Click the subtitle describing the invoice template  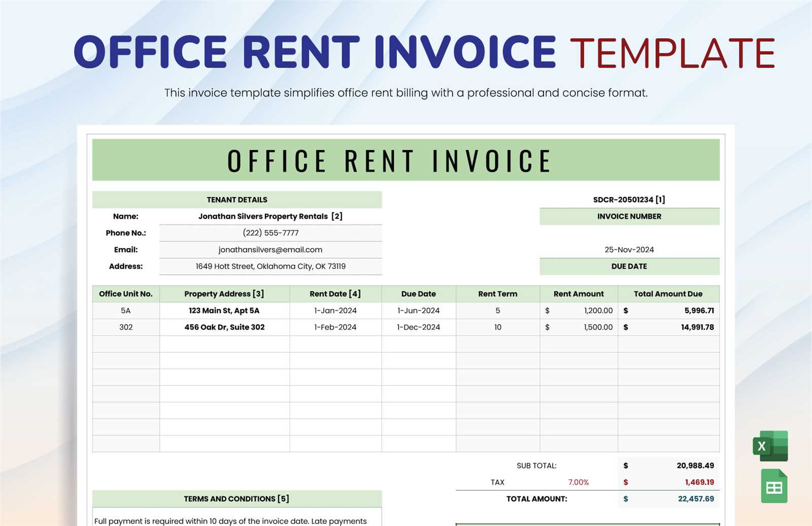(406, 93)
